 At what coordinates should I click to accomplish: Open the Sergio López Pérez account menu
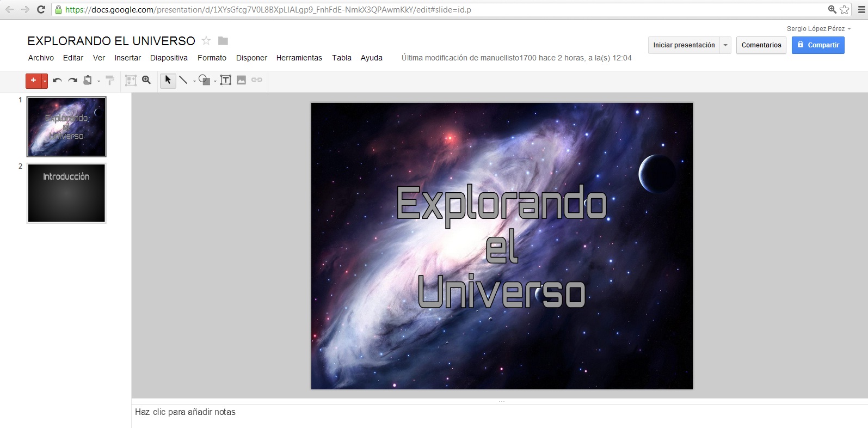click(818, 28)
